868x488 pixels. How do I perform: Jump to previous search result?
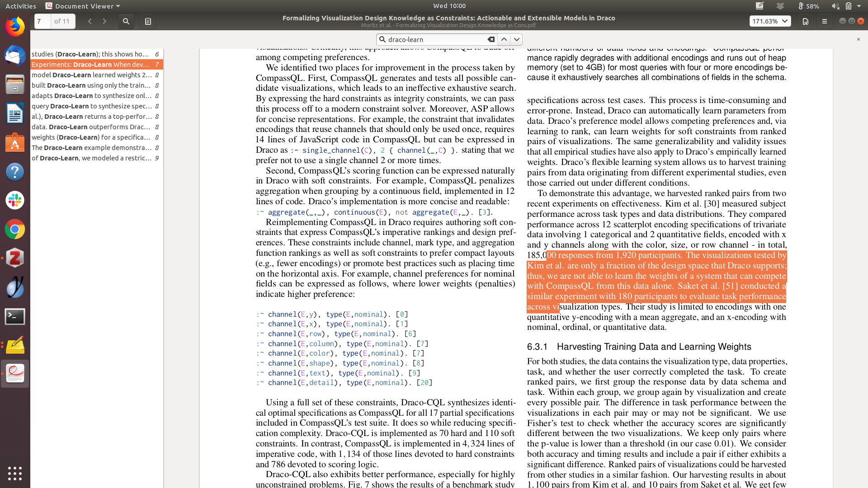click(504, 39)
